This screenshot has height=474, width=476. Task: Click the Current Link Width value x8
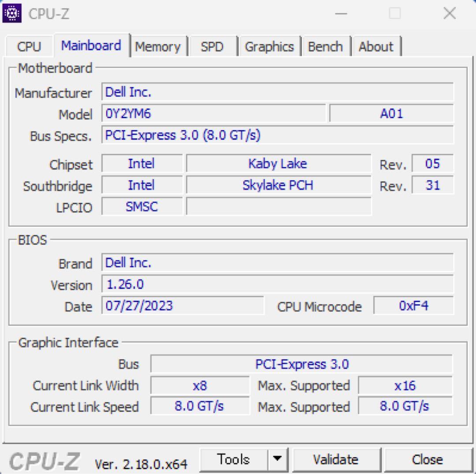coord(200,385)
